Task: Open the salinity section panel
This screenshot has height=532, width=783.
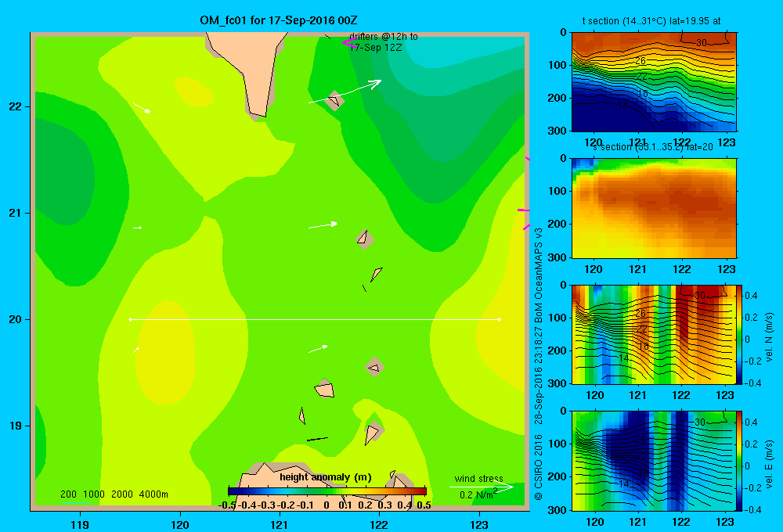Action: pos(654,208)
